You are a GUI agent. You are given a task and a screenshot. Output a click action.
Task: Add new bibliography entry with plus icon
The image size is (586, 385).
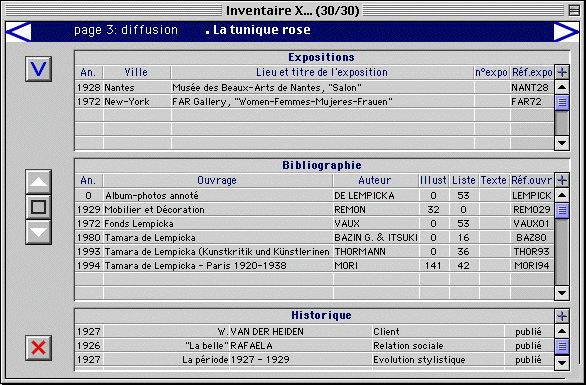point(562,180)
